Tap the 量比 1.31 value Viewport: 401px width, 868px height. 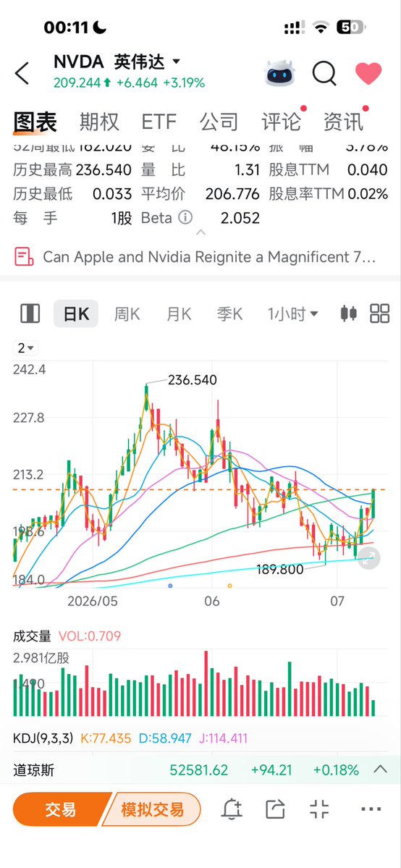coord(248,169)
